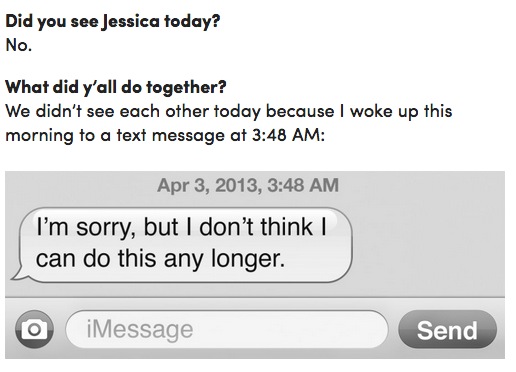The height and width of the screenshot is (372, 516).
Task: Click the word "longer." inside the bubble
Action: 248,259
